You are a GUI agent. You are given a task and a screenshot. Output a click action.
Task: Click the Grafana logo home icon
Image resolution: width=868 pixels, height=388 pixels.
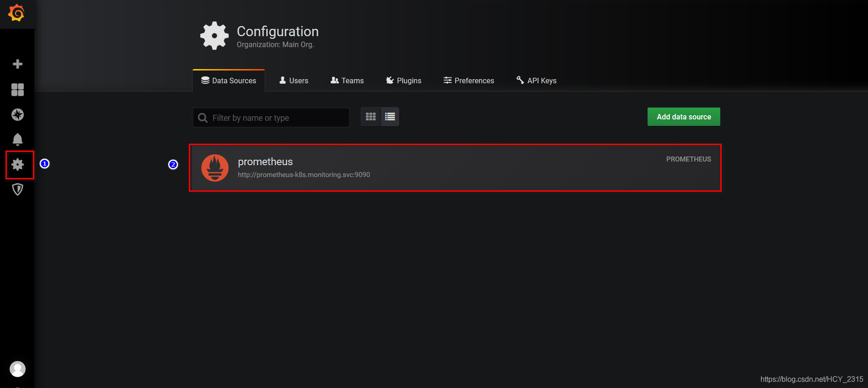16,13
